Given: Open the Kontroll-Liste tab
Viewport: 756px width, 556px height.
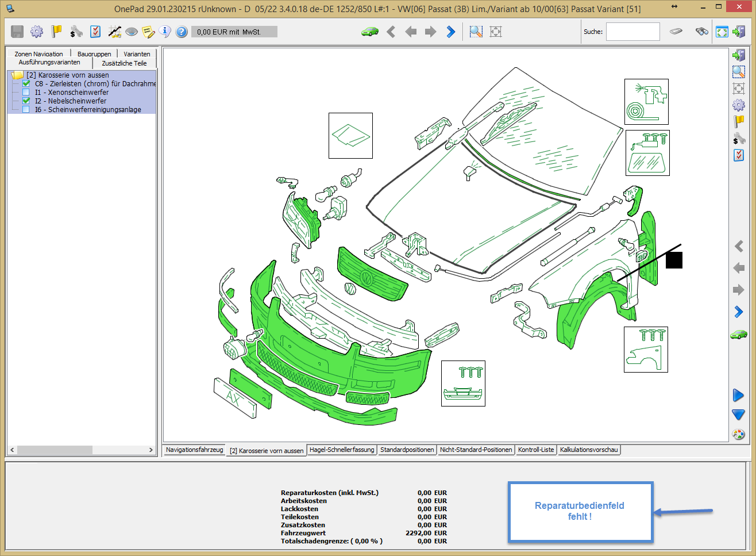Looking at the screenshot, I should (536, 450).
